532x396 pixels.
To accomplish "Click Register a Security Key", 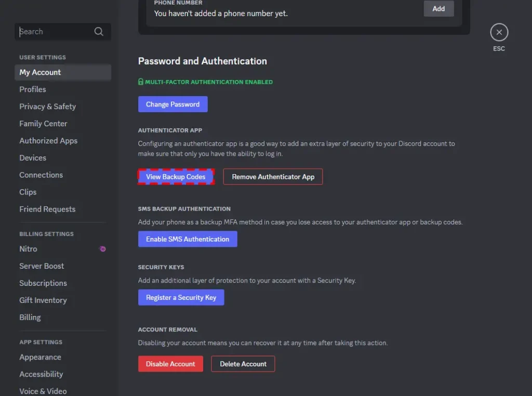I will click(181, 297).
